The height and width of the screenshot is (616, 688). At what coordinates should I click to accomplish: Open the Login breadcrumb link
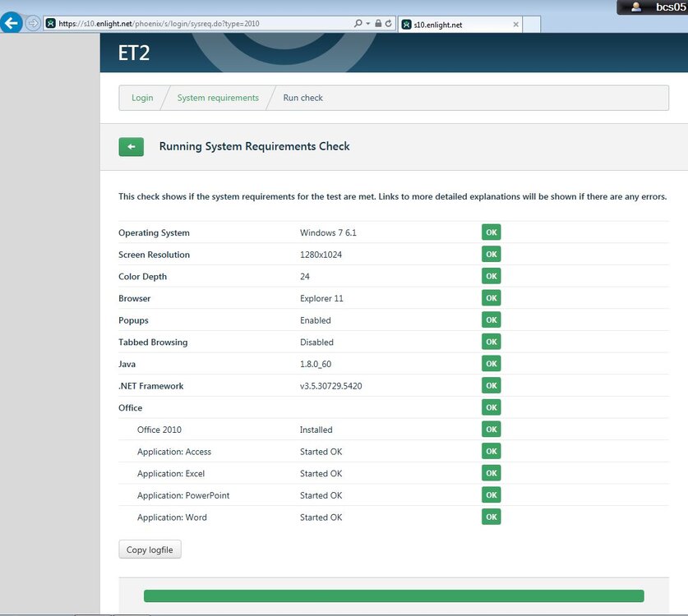(142, 98)
